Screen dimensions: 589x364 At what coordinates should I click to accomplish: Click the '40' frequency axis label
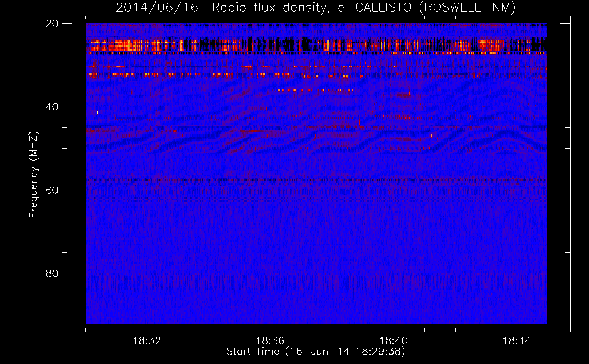pos(52,107)
